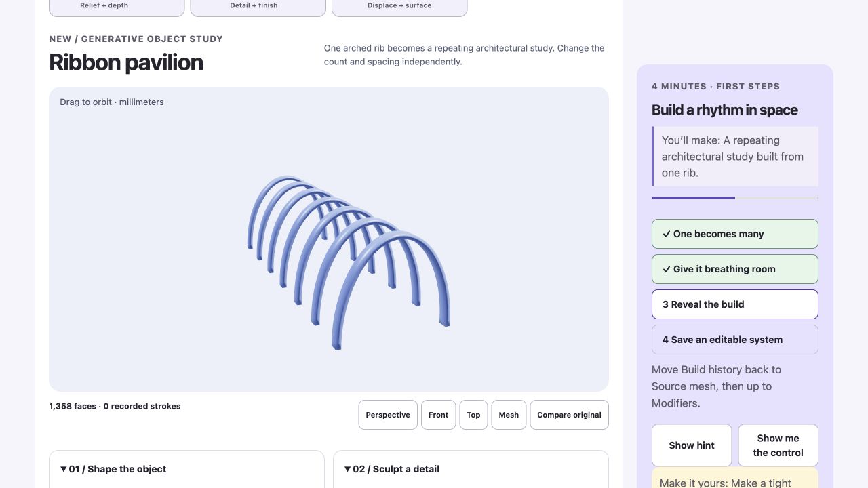Click 'NEW / GENERATIVE OBJECT STUDY' label
Viewport: 868px width, 488px height.
pos(136,39)
